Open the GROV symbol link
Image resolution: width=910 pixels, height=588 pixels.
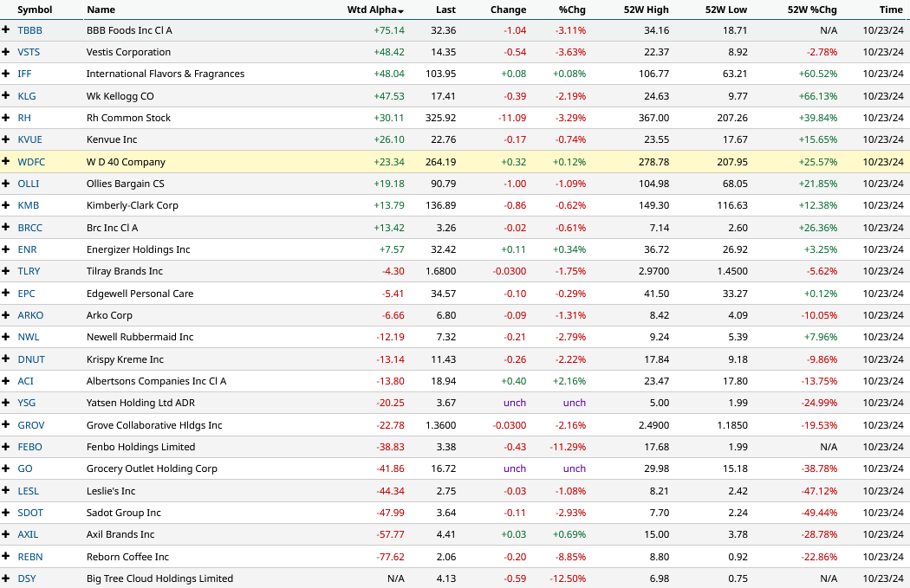tap(31, 425)
